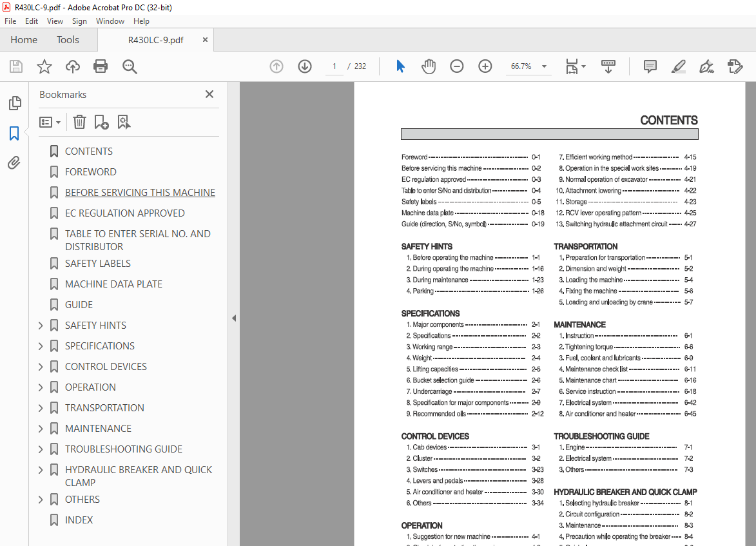
Task: Jump to CONTENTS bookmark
Action: pyautogui.click(x=89, y=151)
